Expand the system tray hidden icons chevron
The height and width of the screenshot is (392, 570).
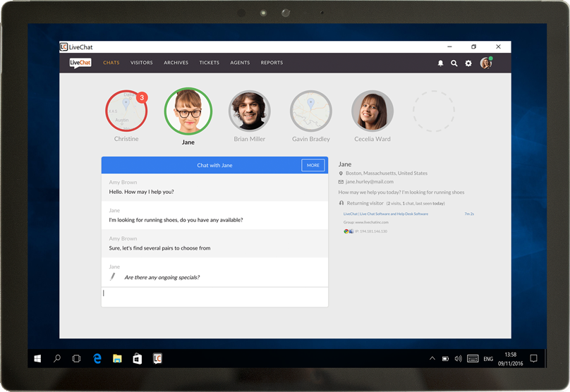432,358
